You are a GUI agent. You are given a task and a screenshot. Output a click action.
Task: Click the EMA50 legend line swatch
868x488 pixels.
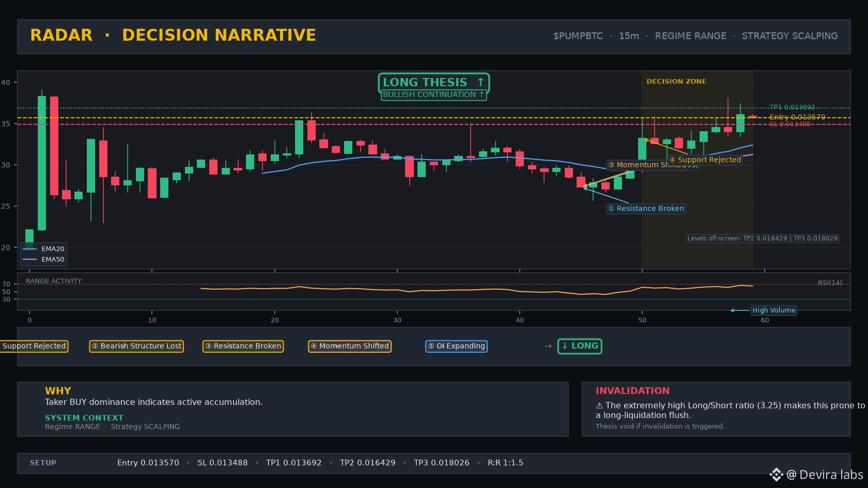[x=30, y=259]
